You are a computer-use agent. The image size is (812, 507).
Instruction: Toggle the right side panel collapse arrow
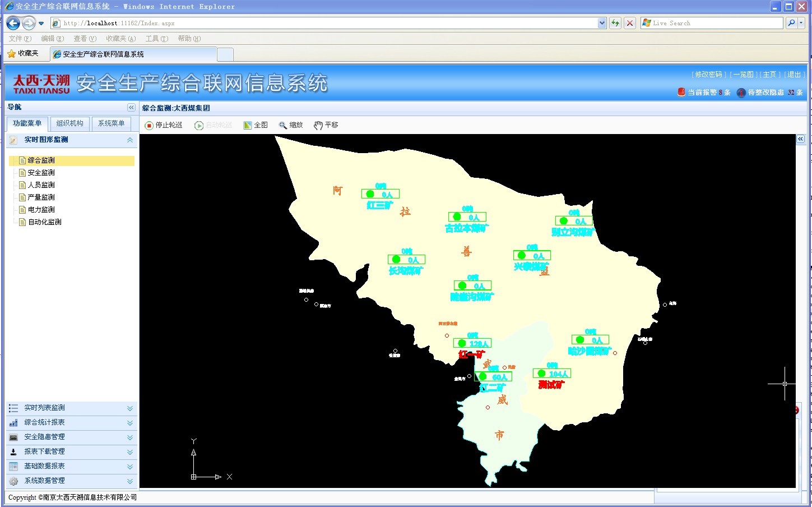pyautogui.click(x=801, y=139)
